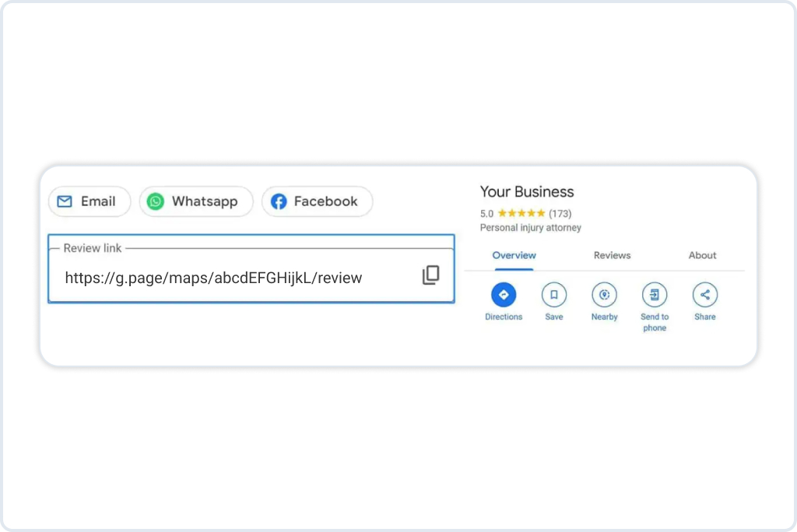Image resolution: width=797 pixels, height=532 pixels.
Task: Click the blue Directions icon
Action: point(504,295)
